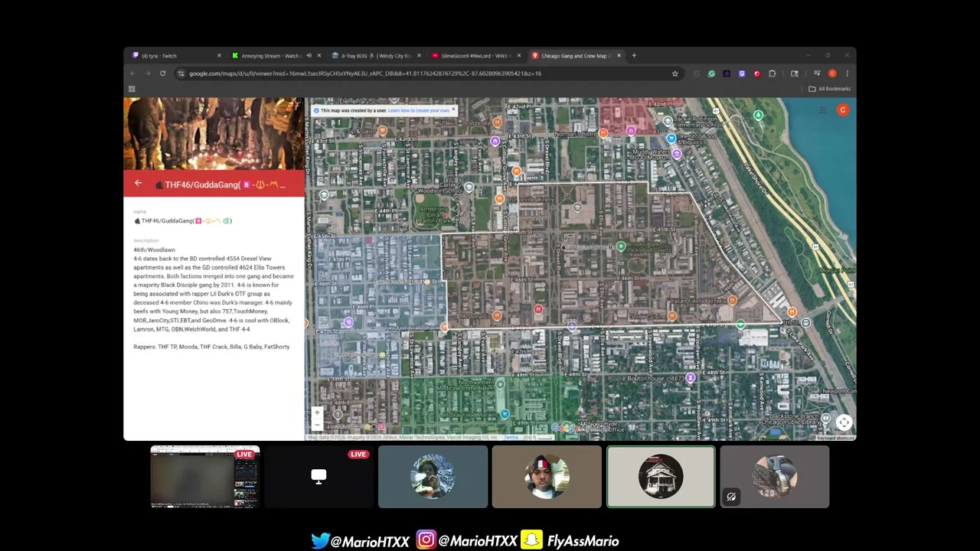Select the Bouton house c.1873 pin
The image size is (980, 551).
click(691, 378)
